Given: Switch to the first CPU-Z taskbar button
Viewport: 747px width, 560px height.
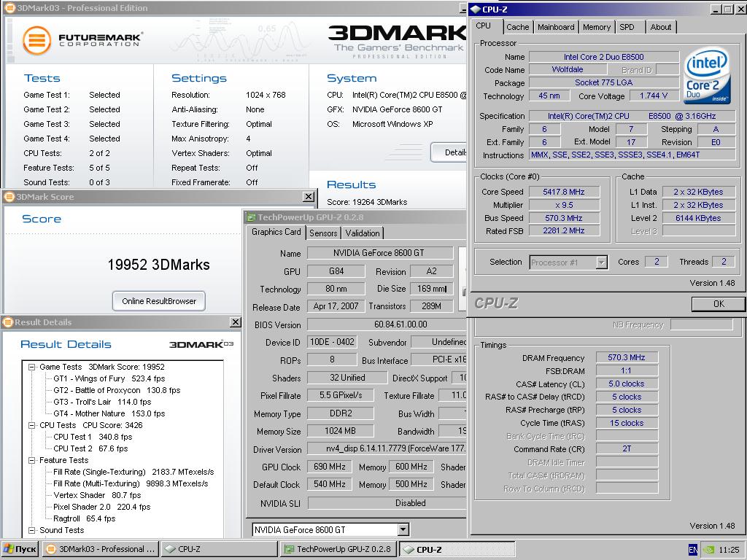Looking at the screenshot, I should [219, 549].
